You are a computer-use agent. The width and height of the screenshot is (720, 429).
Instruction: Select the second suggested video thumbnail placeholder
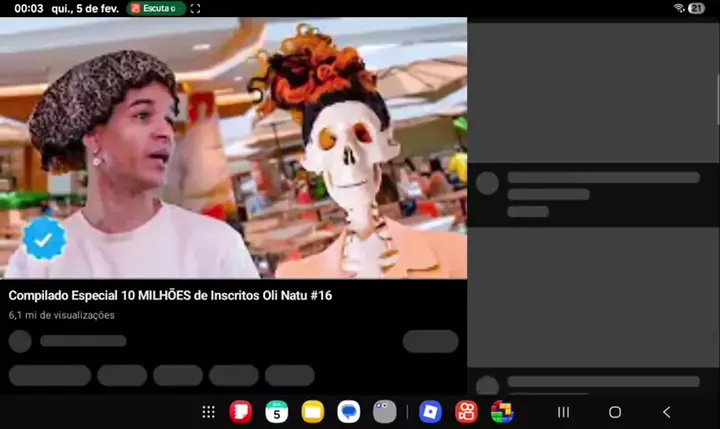[593, 297]
